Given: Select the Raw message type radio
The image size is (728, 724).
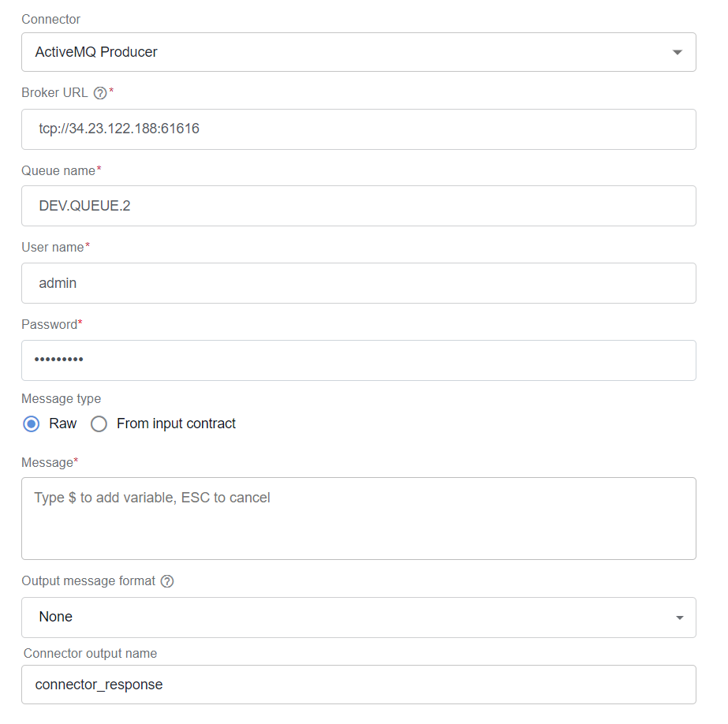Looking at the screenshot, I should pos(31,424).
